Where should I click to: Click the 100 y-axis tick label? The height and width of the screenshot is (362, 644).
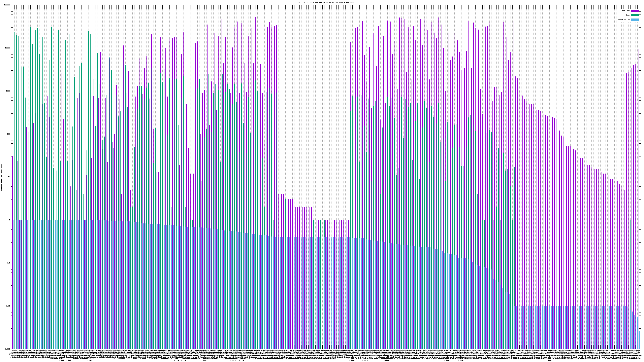click(9, 134)
